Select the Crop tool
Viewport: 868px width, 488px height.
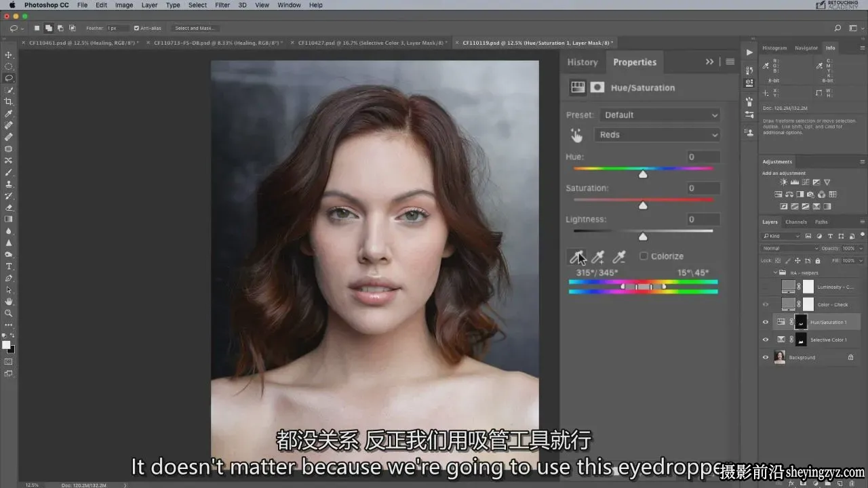(9, 102)
